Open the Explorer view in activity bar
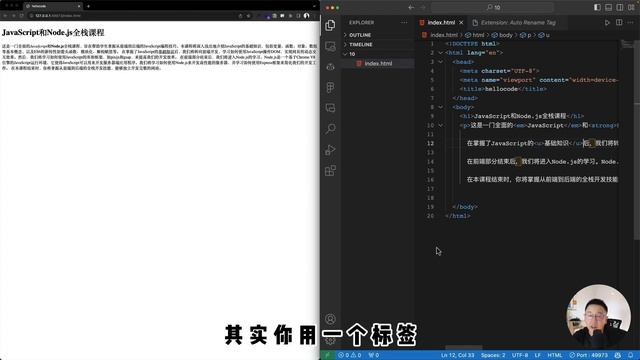640x360 pixels. point(330,25)
